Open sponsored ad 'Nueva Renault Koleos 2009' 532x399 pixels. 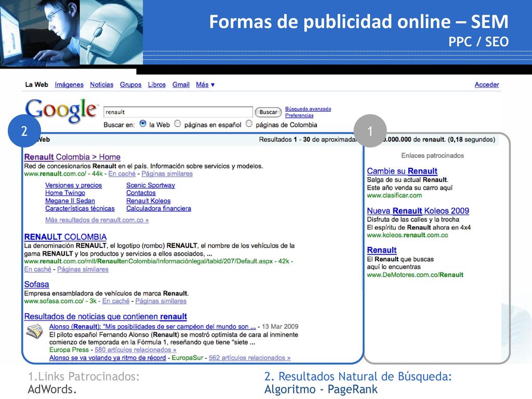418,211
